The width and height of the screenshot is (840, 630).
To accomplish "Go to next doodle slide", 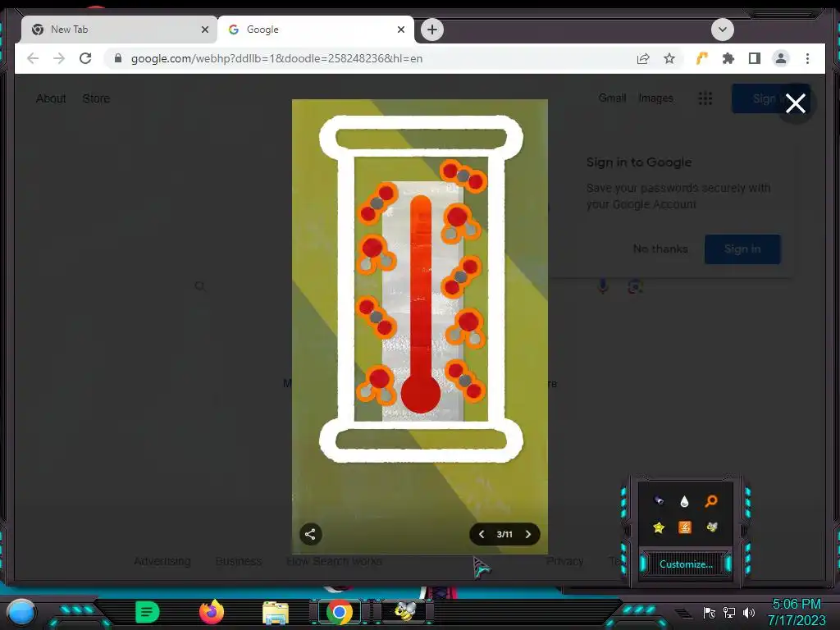I will pos(528,534).
